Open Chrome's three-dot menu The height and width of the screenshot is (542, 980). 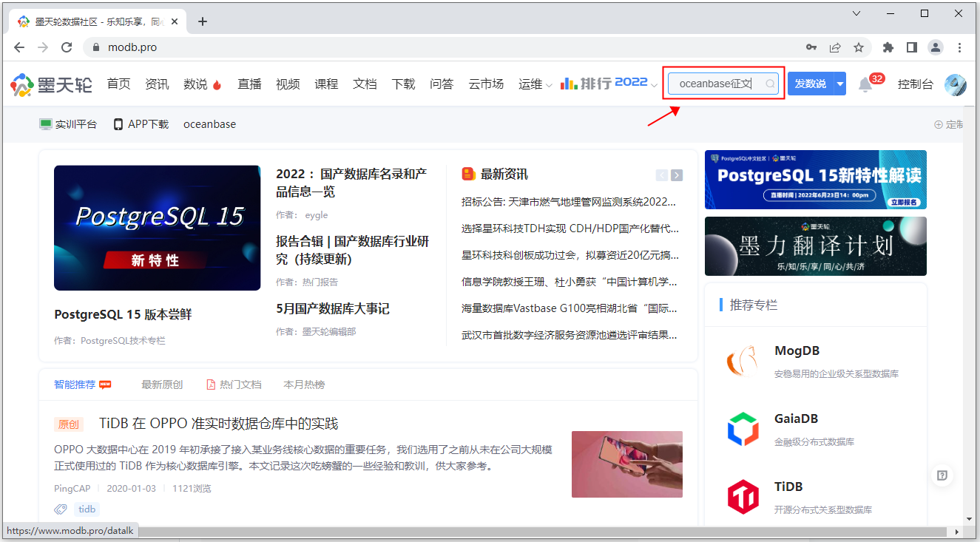(x=959, y=47)
